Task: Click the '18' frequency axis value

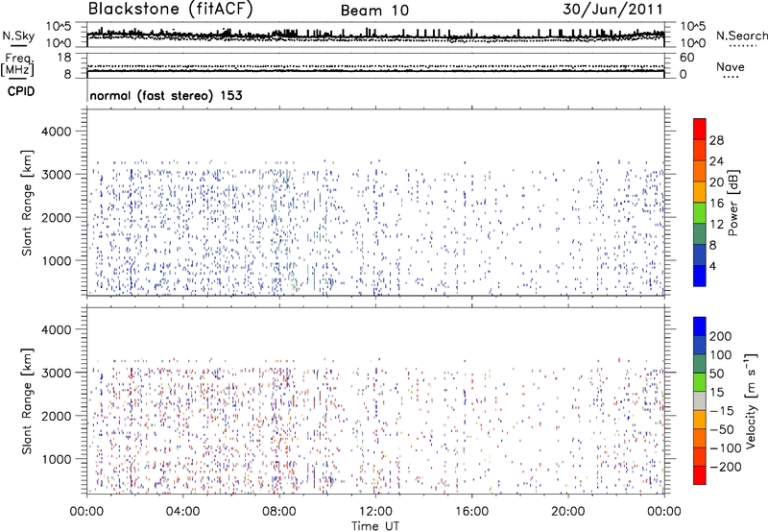Action: (63, 58)
